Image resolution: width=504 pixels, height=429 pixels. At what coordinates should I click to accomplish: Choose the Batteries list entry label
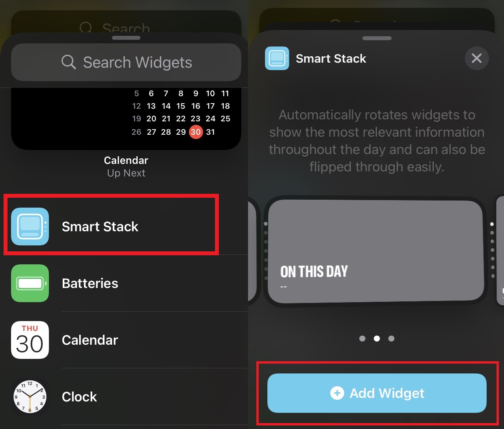click(x=90, y=283)
